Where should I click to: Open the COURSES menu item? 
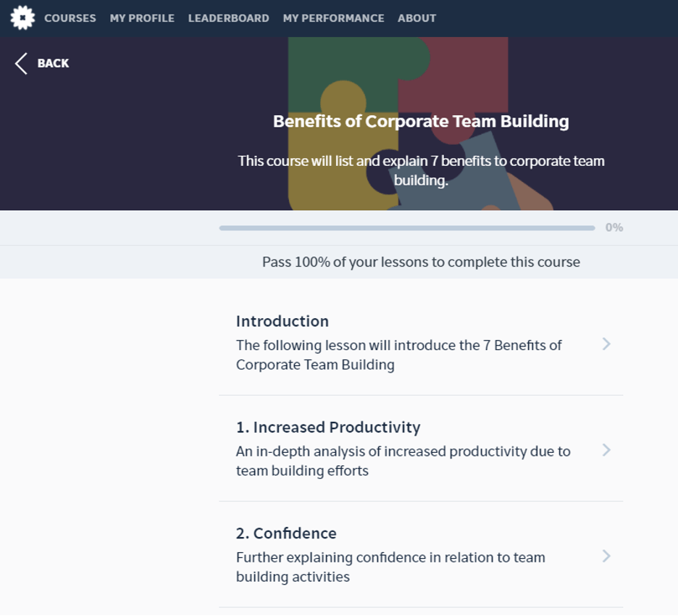(70, 18)
